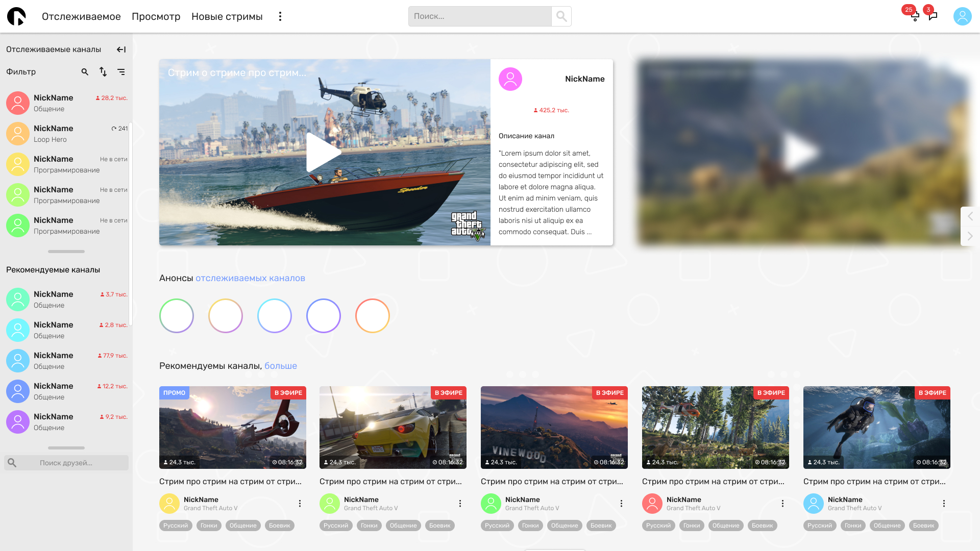980x551 pixels.
Task: Click green avatar under Vinewood stream
Action: [491, 504]
